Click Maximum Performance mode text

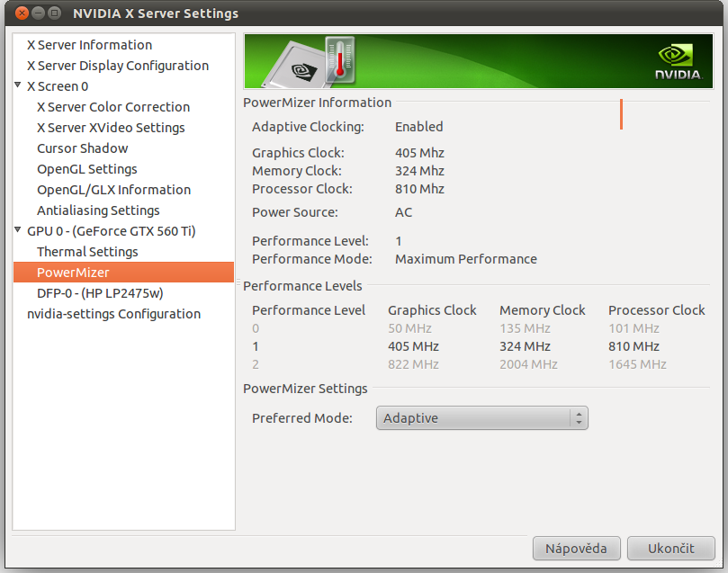(465, 259)
